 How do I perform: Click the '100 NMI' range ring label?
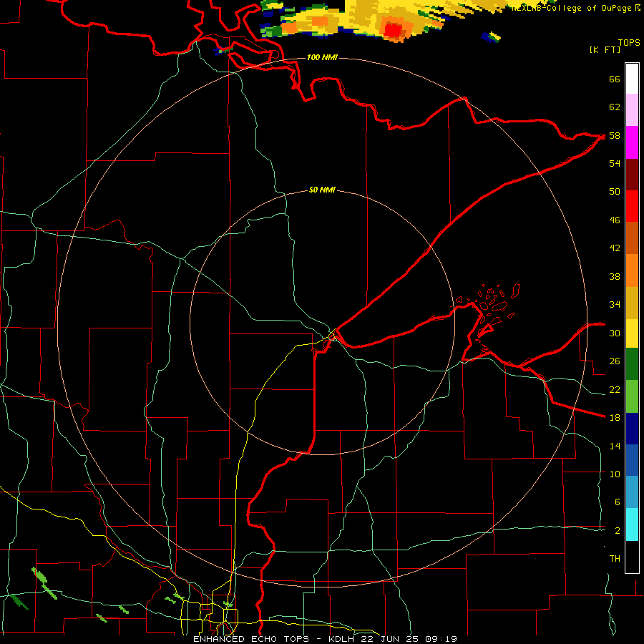point(322,57)
